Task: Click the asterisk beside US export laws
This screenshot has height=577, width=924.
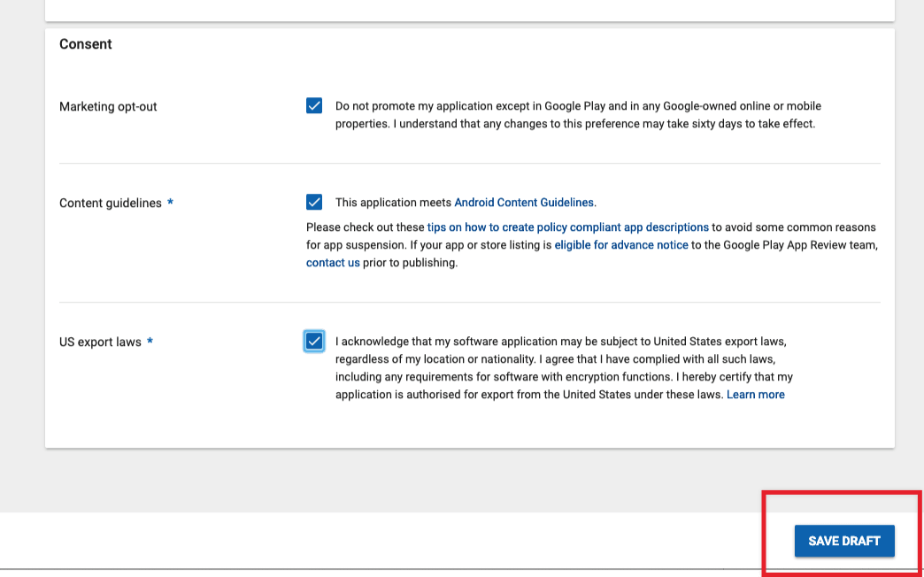Action: [x=150, y=341]
